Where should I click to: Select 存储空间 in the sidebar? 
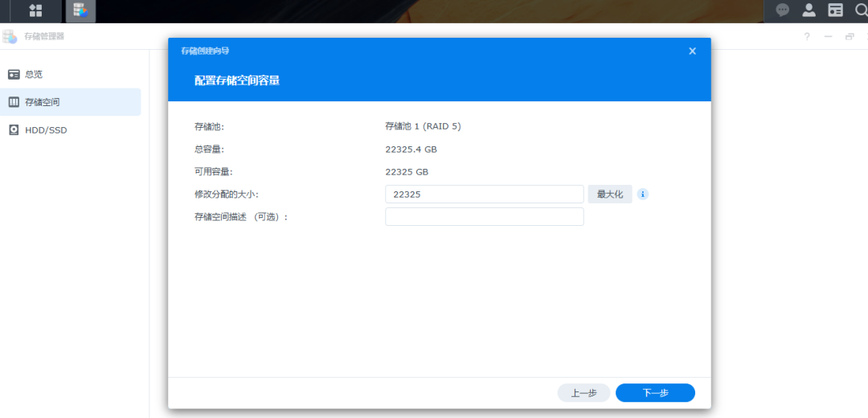coord(42,102)
